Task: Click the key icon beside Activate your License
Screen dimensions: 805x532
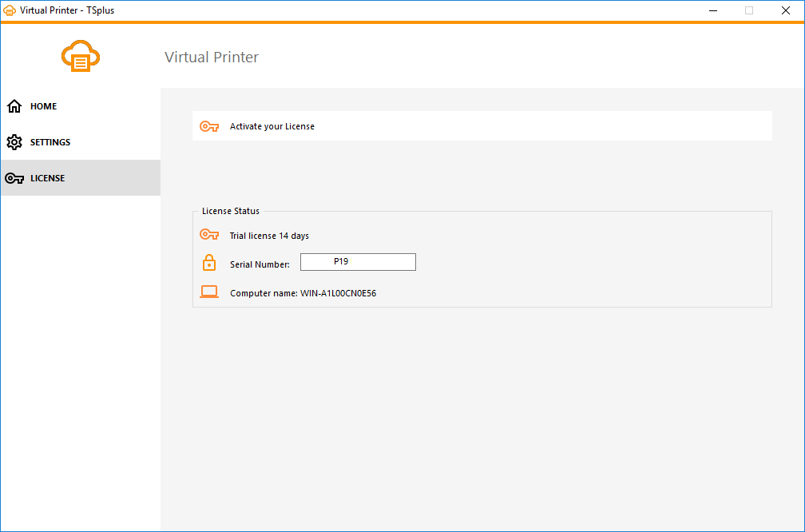Action: pos(209,125)
